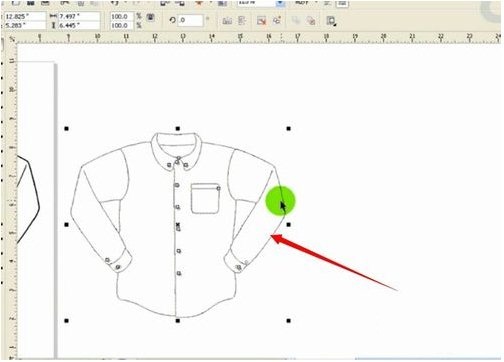Click the middle-left selection handle
The width and height of the screenshot is (504, 362).
(x=67, y=225)
